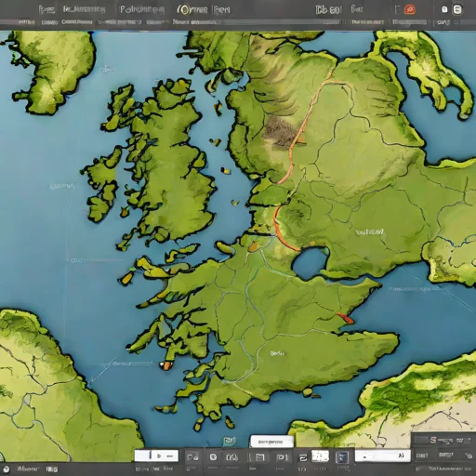Click the white input field left of bottom toolbar
Viewport: 476px width, 476px height.
click(x=156, y=456)
